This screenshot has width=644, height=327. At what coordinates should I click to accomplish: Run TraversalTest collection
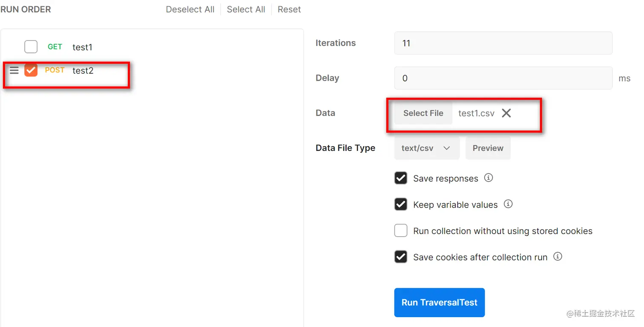(x=439, y=302)
